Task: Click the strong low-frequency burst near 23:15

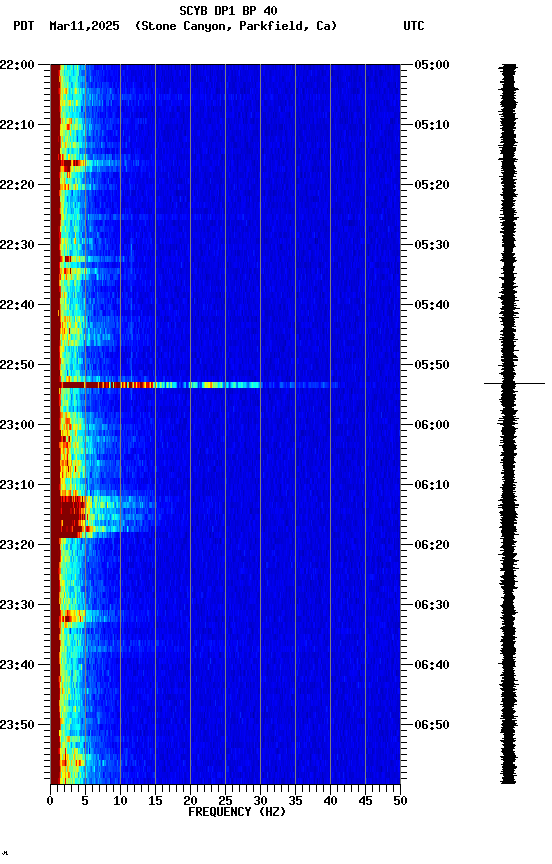Action: pos(72,517)
